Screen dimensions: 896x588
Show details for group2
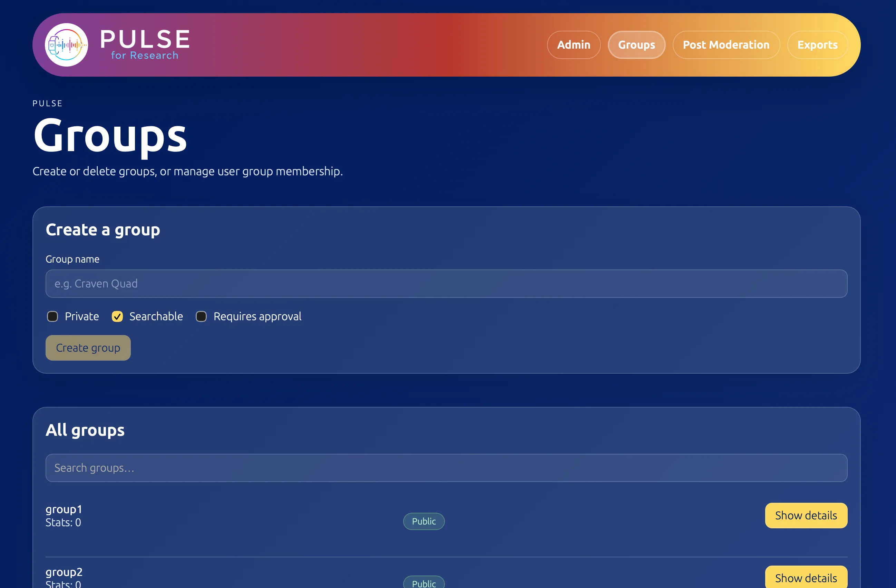pyautogui.click(x=806, y=577)
